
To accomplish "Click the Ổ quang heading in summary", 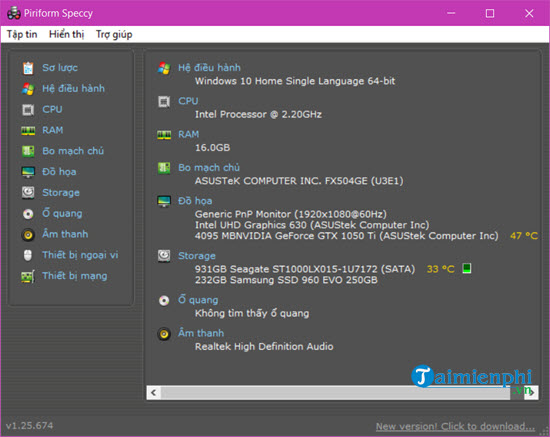I will [x=198, y=300].
